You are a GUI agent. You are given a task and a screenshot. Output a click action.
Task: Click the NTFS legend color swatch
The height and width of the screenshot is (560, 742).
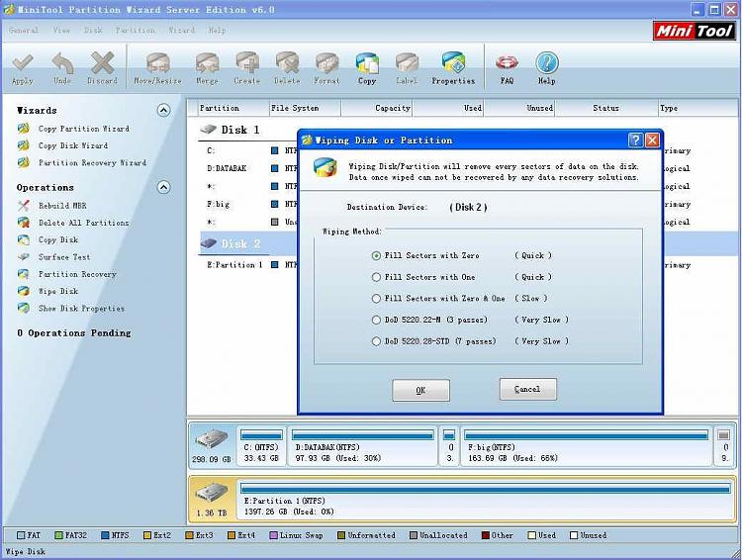click(106, 535)
